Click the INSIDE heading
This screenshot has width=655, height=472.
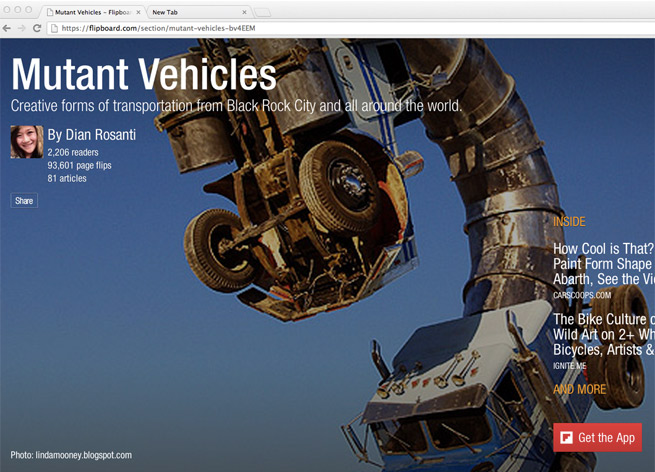pyautogui.click(x=569, y=222)
